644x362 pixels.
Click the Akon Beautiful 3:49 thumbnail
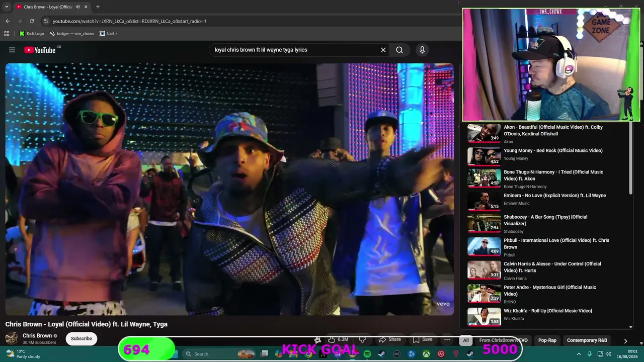(484, 133)
